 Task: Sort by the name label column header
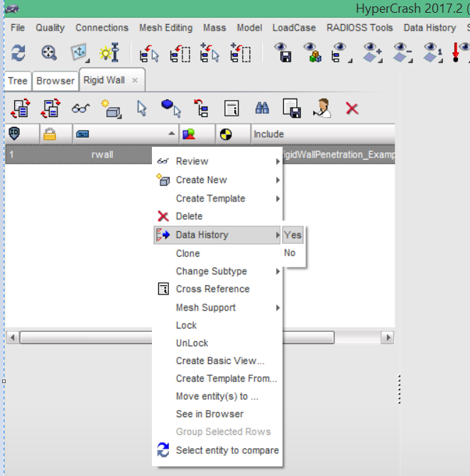126,134
